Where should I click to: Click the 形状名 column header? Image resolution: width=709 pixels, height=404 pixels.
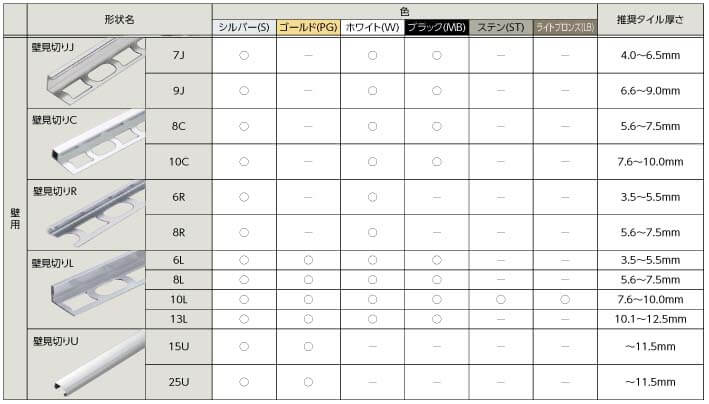point(118,19)
